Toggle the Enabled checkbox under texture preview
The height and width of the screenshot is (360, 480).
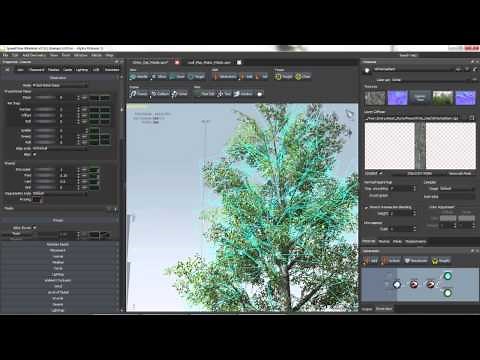tap(381, 173)
